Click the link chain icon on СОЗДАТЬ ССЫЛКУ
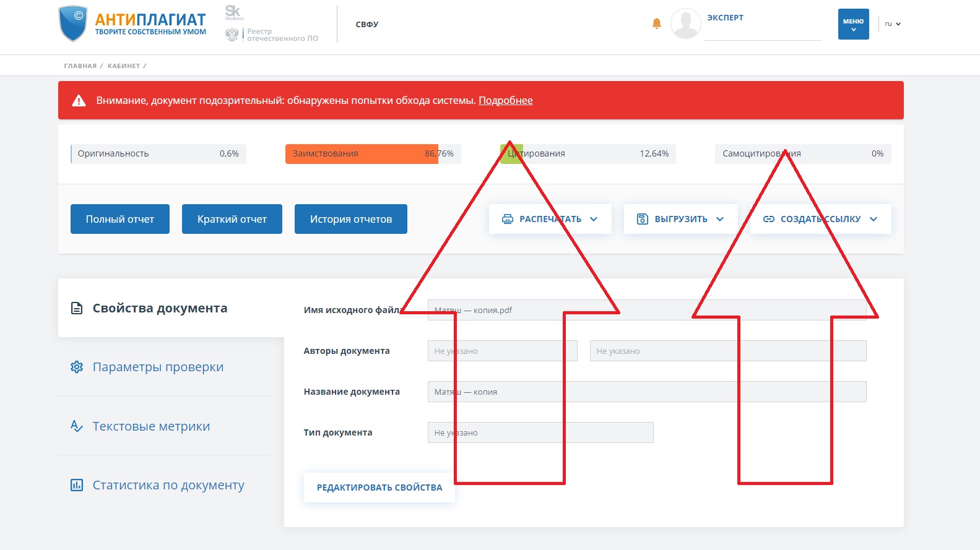980x550 pixels. tap(769, 219)
